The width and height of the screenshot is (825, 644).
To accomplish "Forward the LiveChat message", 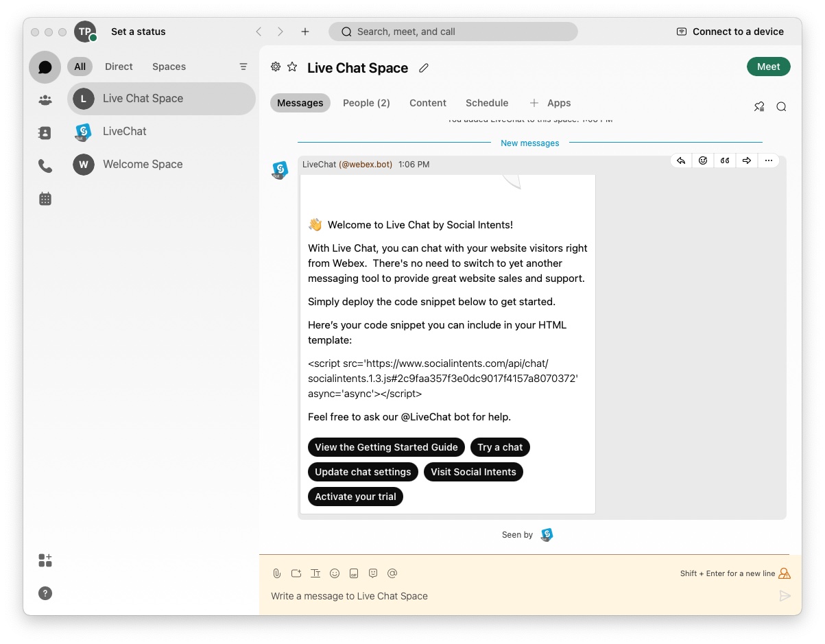I will (747, 160).
